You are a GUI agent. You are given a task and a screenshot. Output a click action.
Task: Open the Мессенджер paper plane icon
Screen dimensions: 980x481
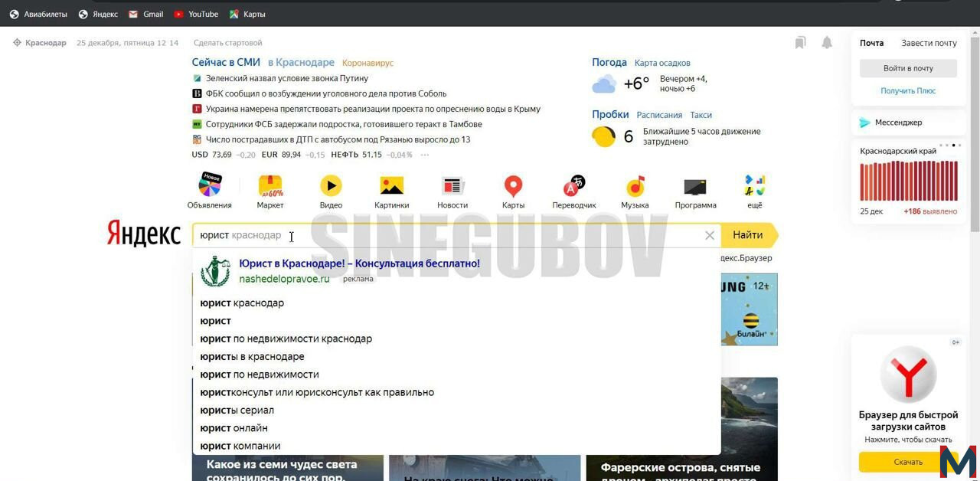[x=864, y=123]
